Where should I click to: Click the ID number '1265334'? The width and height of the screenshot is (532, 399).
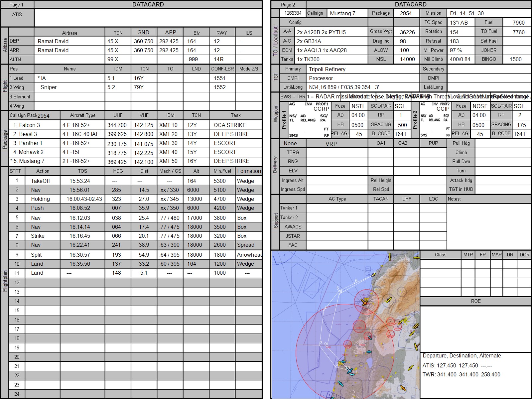coord(293,13)
